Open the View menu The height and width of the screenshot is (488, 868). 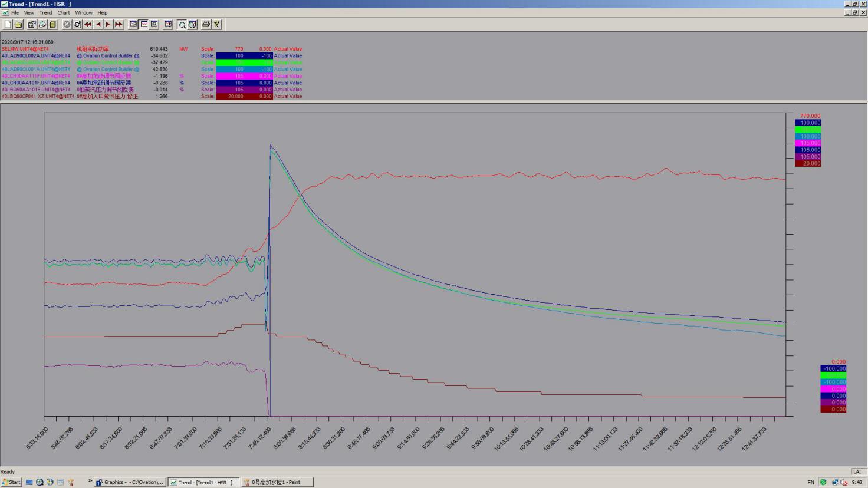tap(29, 12)
